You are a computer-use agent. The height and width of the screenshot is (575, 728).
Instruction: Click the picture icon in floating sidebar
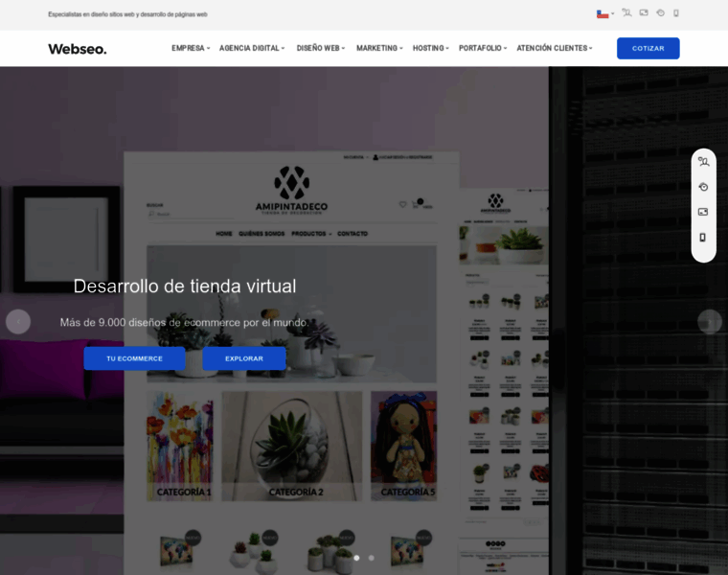[x=703, y=212]
